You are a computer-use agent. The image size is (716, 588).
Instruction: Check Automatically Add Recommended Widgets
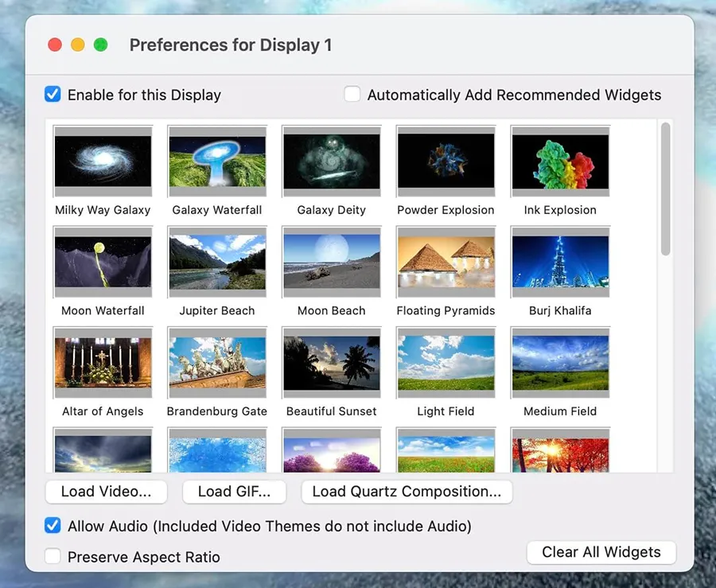352,95
